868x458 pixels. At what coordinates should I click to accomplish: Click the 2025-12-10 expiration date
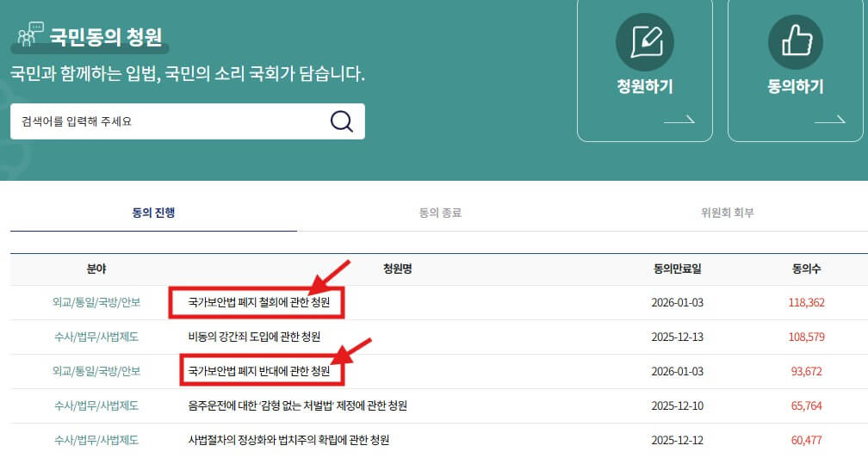click(677, 405)
